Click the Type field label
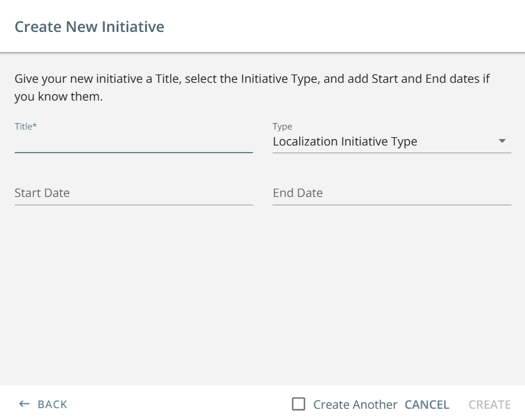Viewport: 525px width, 420px height. 282,127
